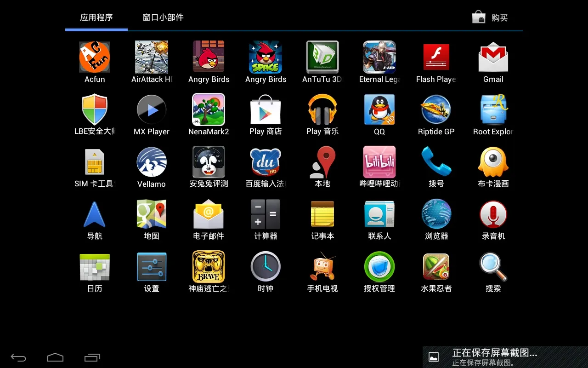588x368 pixels.
Task: Open Recent apps navigation button
Action: tap(92, 357)
